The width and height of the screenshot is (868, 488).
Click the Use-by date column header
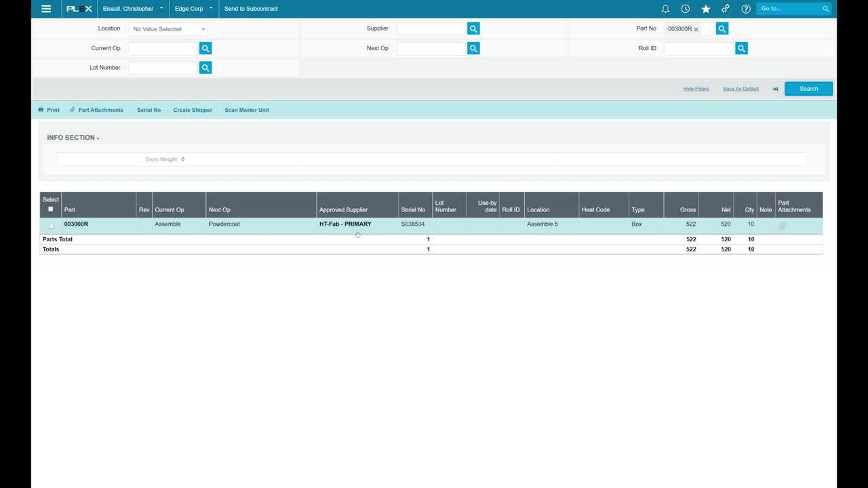click(483, 205)
